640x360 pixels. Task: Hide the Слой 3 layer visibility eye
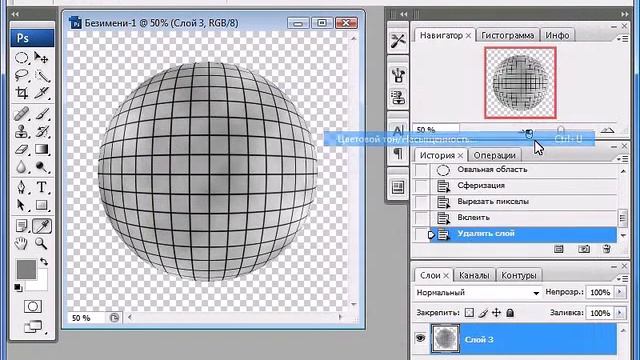point(420,338)
